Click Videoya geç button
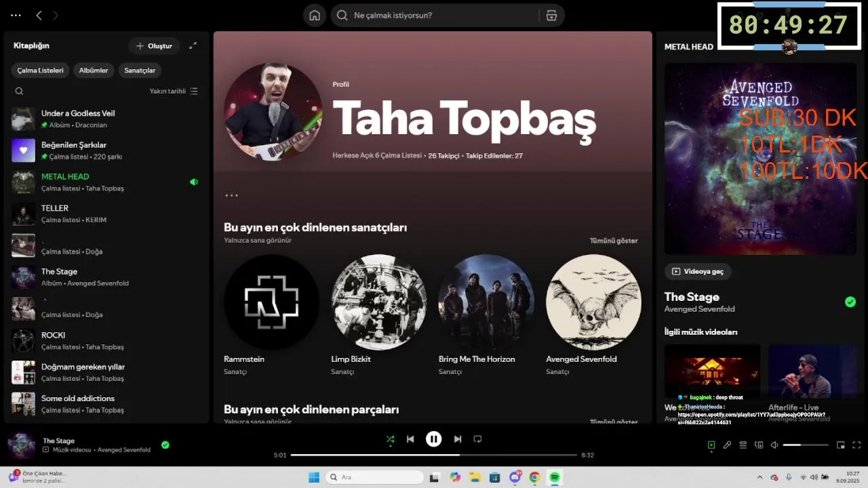Image resolution: width=868 pixels, height=488 pixels. tap(698, 271)
